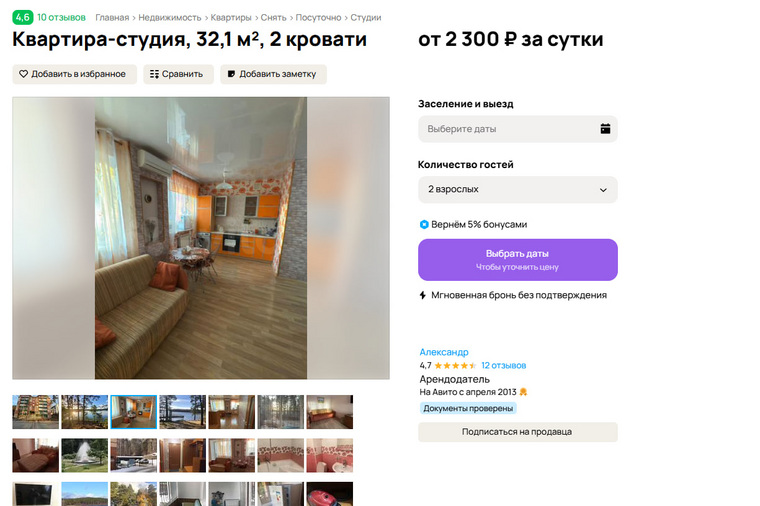Click the seller star rating
This screenshot has height=506, width=760.
(455, 365)
